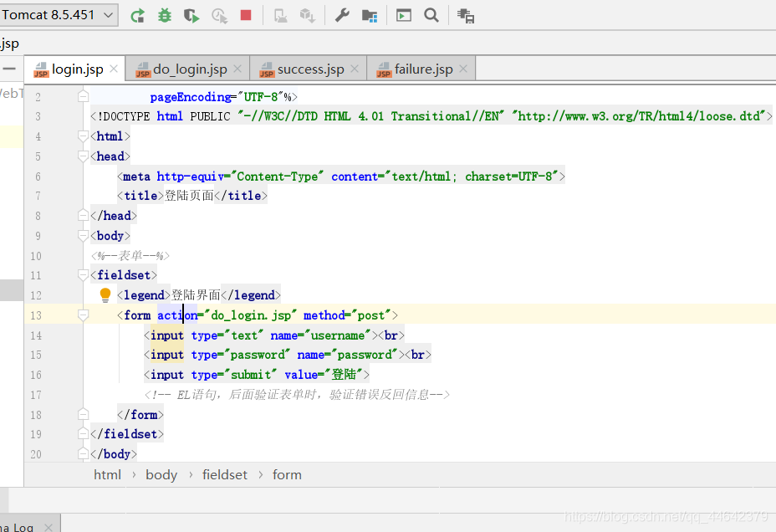Click the green Rerun icon

point(137,16)
